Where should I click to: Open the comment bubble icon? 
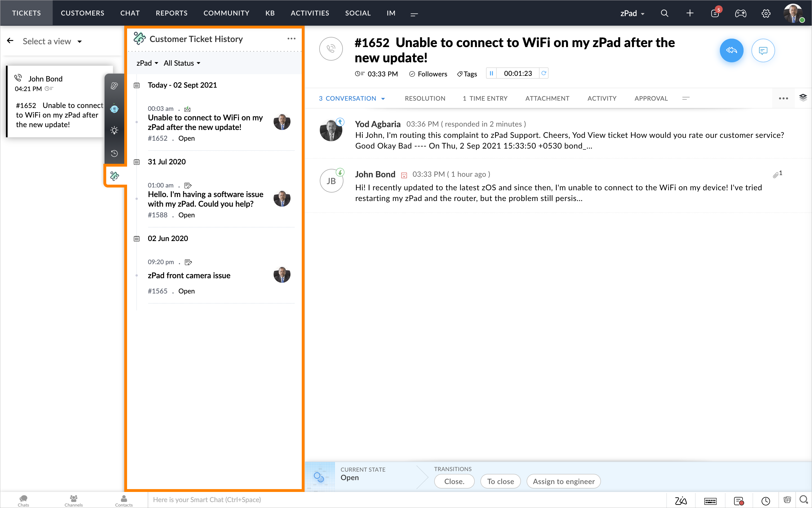tap(763, 50)
